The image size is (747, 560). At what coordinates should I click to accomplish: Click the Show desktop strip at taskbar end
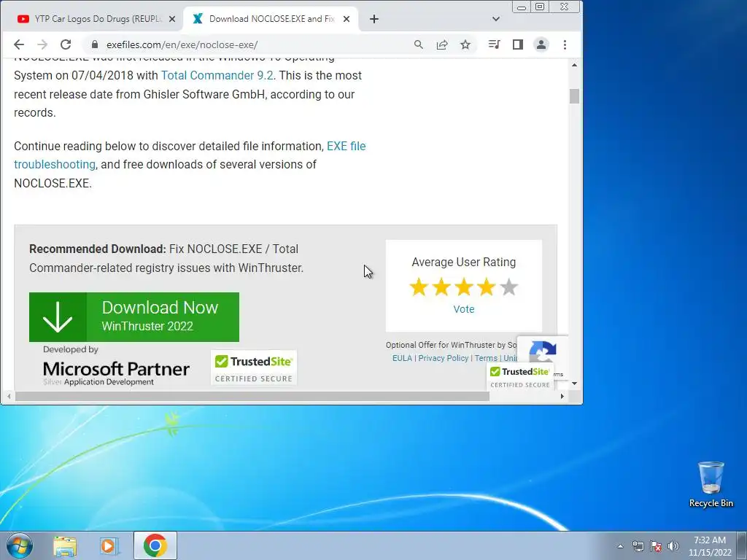pos(742,545)
